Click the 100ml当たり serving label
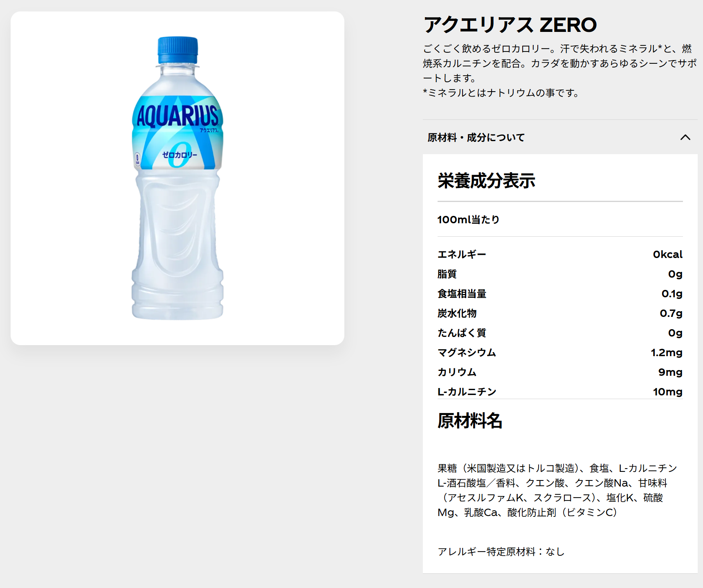Viewport: 703px width, 588px height. point(468,220)
